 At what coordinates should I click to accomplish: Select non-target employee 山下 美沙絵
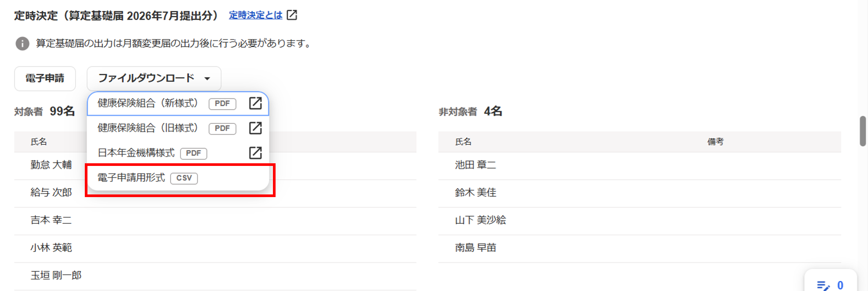point(480,220)
